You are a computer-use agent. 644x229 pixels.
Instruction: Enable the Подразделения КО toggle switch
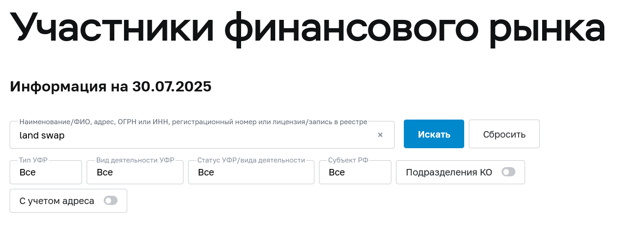(x=508, y=172)
